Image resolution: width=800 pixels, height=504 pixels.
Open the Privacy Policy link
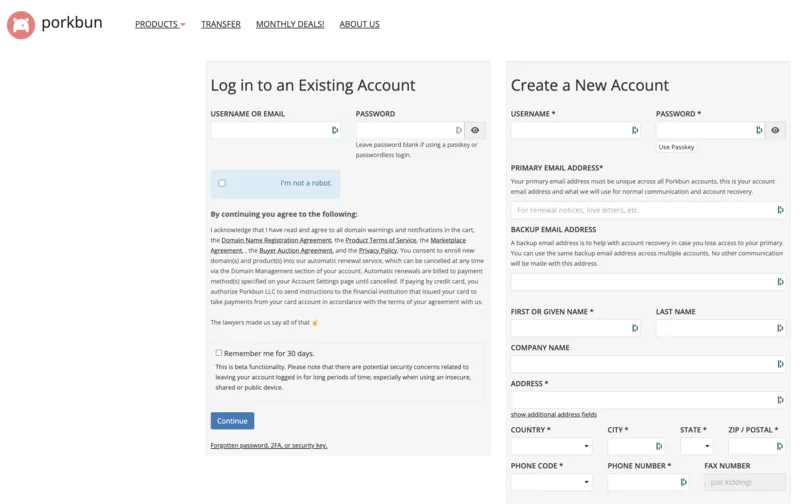click(378, 250)
